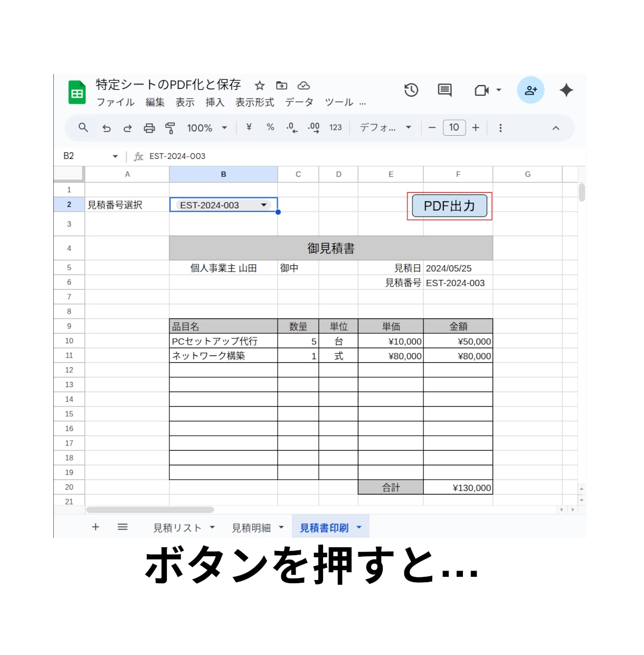Open the toolbar three-dot more options
The width and height of the screenshot is (644, 655).
tap(500, 128)
